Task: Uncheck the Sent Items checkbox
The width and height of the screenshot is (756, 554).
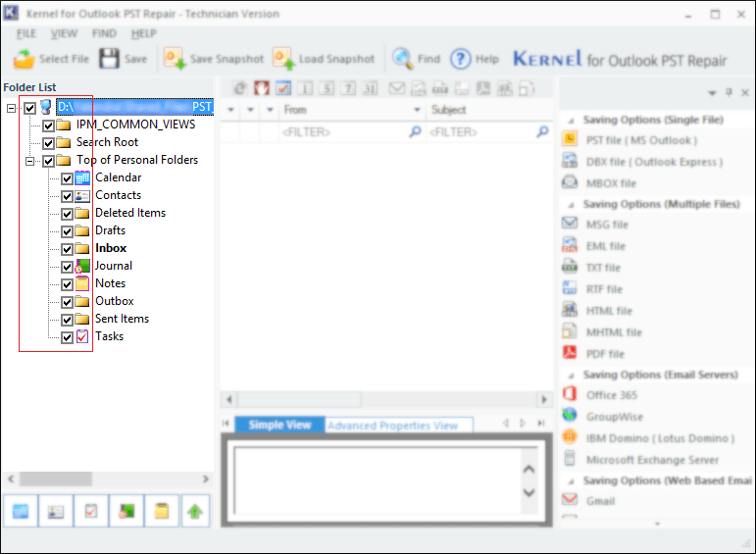Action: point(67,320)
